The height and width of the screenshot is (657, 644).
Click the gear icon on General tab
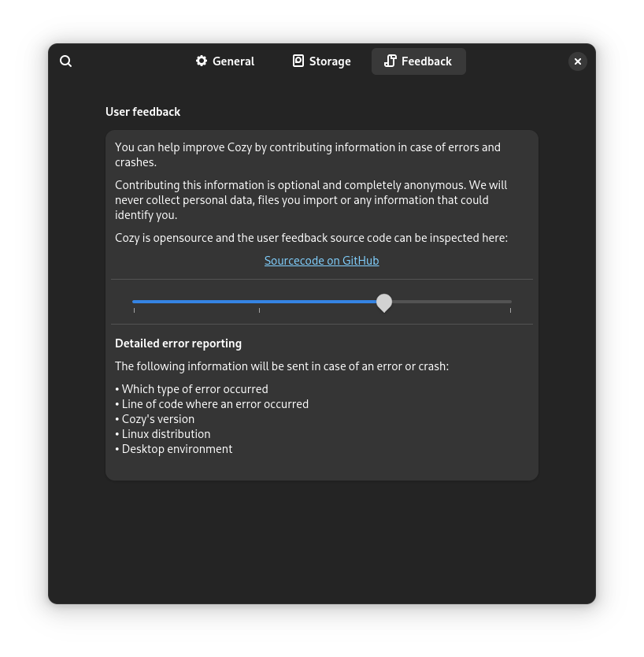click(202, 61)
